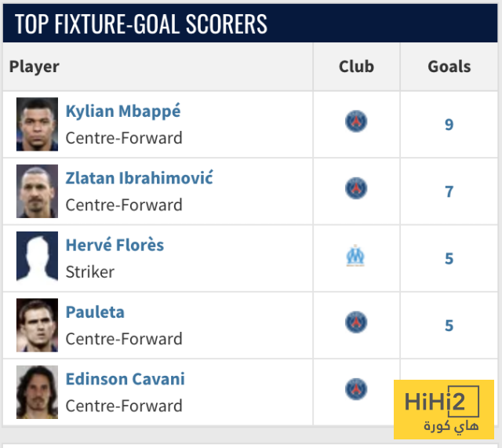Image resolution: width=502 pixels, height=448 pixels.
Task: Follow the Hervé Florès name link
Action: 115,245
